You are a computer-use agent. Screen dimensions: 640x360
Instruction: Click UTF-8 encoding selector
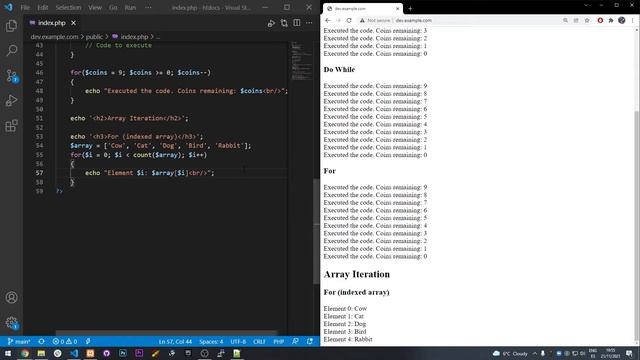(x=238, y=341)
